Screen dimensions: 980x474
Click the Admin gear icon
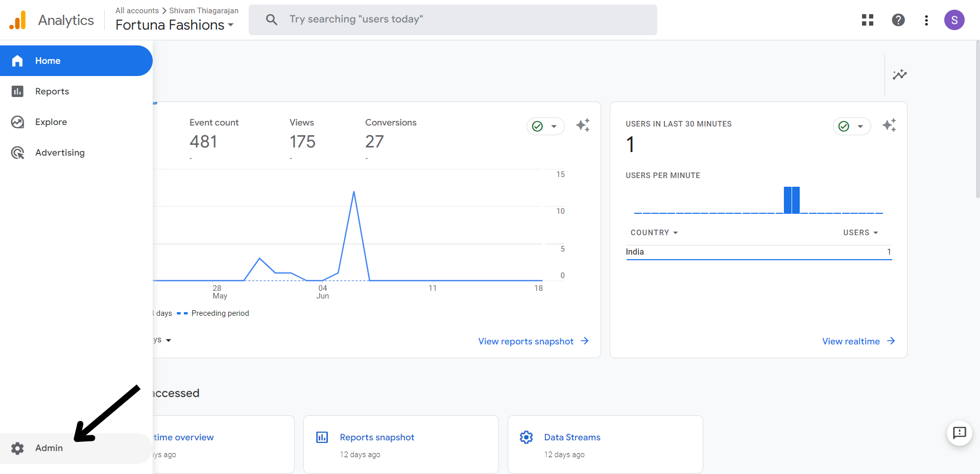18,448
